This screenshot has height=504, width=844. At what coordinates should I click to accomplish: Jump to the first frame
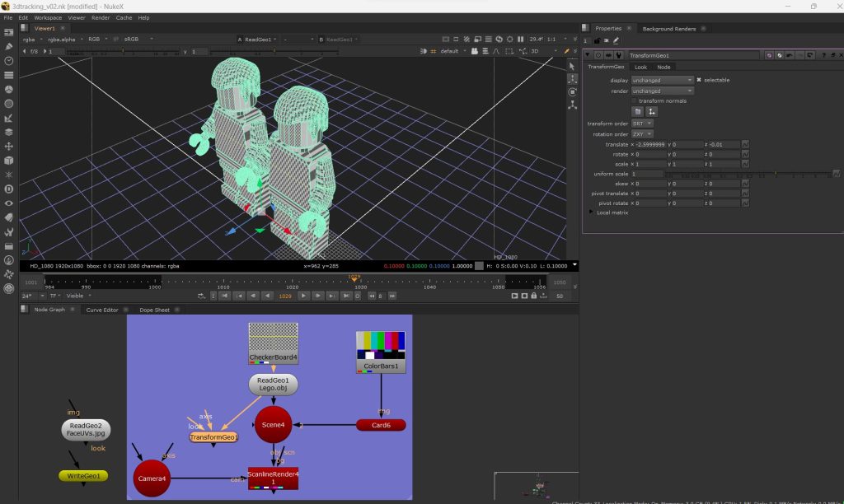[225, 296]
